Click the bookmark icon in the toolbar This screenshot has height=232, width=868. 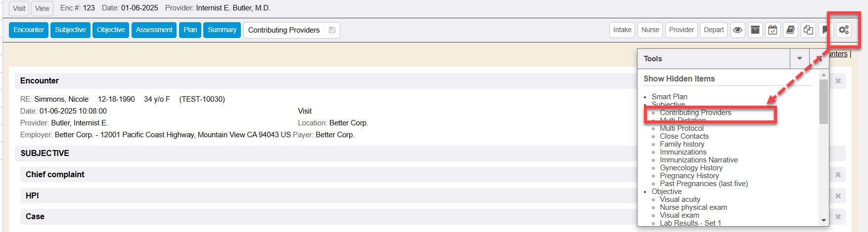(824, 30)
